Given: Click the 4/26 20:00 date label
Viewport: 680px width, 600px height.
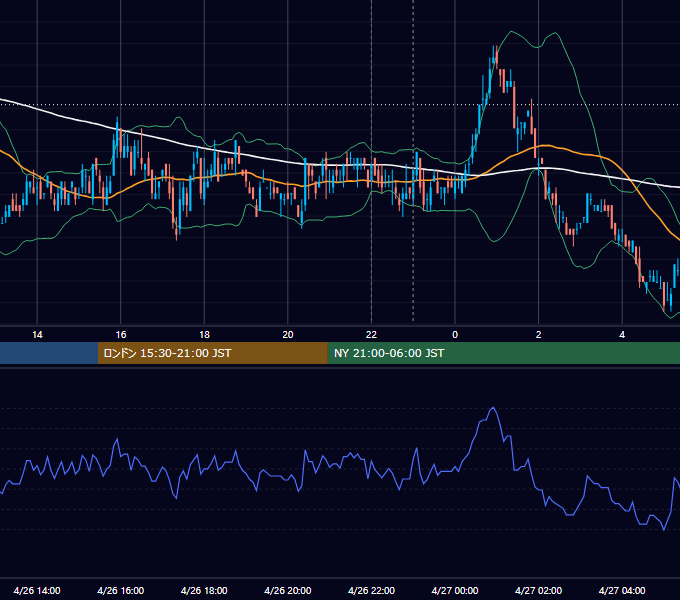Looking at the screenshot, I should (x=288, y=590).
